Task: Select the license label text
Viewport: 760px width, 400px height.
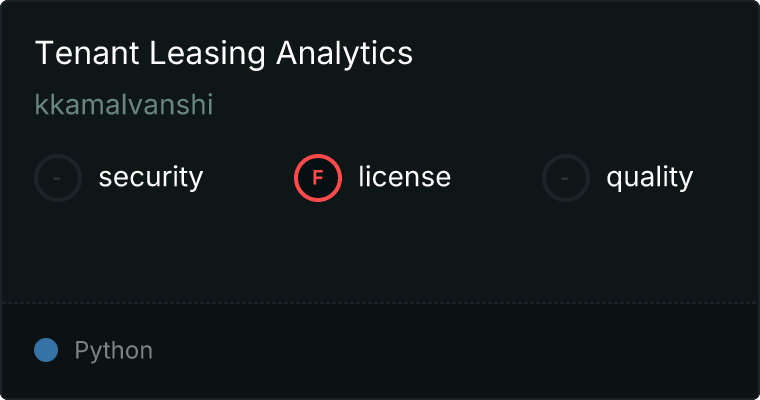Action: click(x=404, y=178)
